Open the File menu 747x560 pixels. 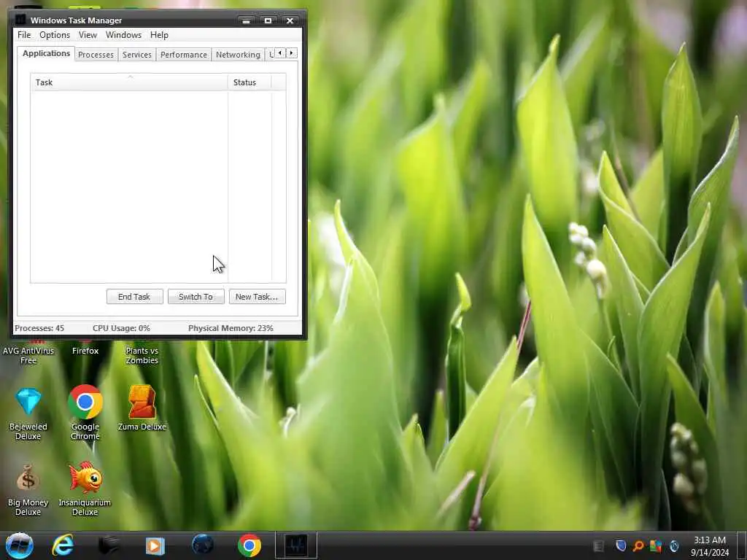pyautogui.click(x=24, y=35)
